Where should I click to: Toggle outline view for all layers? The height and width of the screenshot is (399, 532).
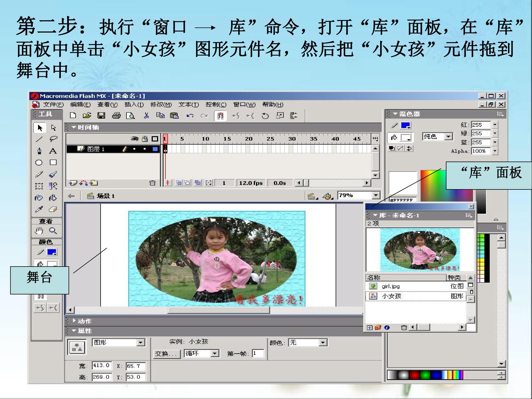(x=155, y=139)
